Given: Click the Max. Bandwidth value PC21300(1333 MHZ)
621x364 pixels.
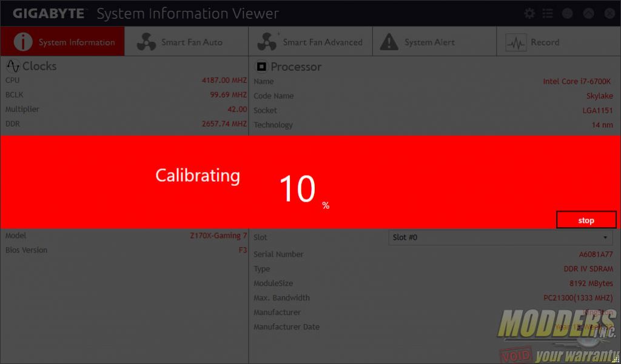Looking at the screenshot, I should pos(578,298).
